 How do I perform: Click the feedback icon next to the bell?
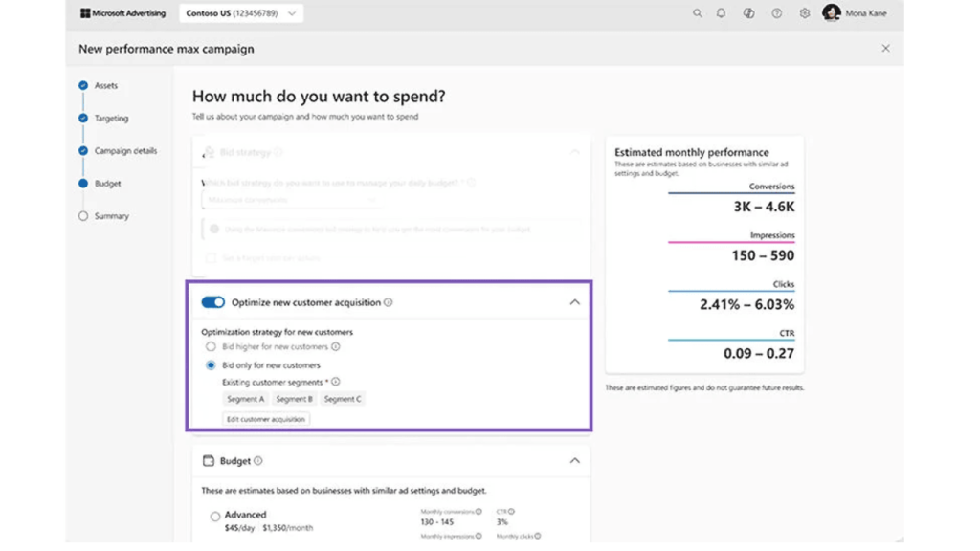coord(748,13)
